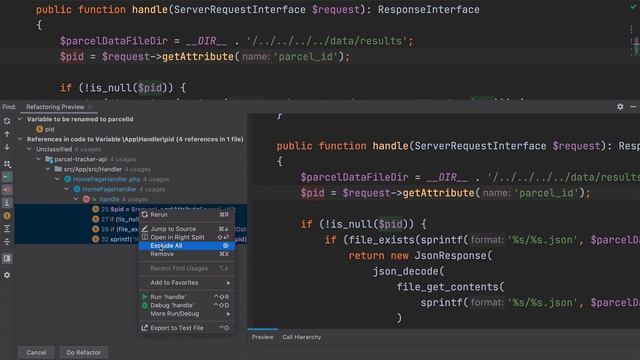Collapse the HomePageHandler class node

pyautogui.click(x=67, y=189)
